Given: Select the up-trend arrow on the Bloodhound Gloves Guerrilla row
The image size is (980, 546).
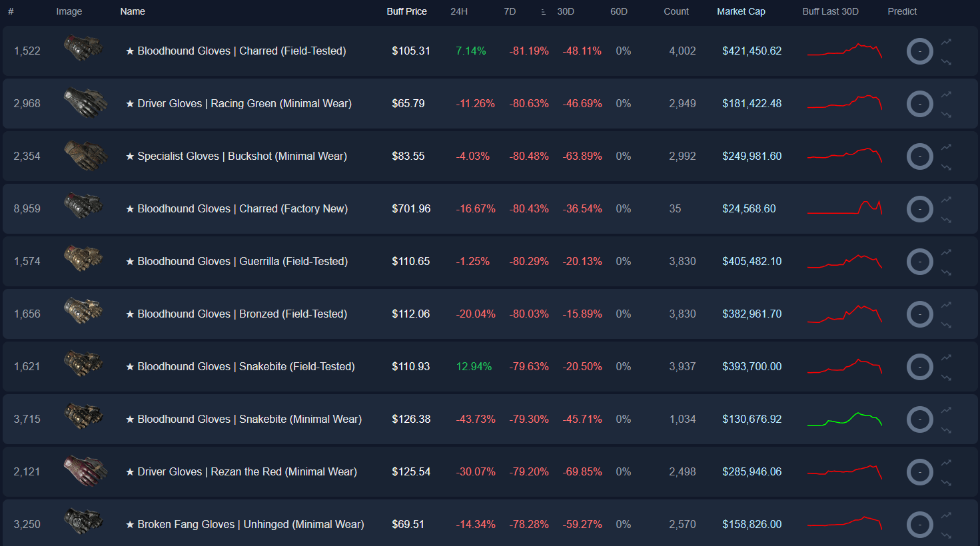Looking at the screenshot, I should [946, 251].
